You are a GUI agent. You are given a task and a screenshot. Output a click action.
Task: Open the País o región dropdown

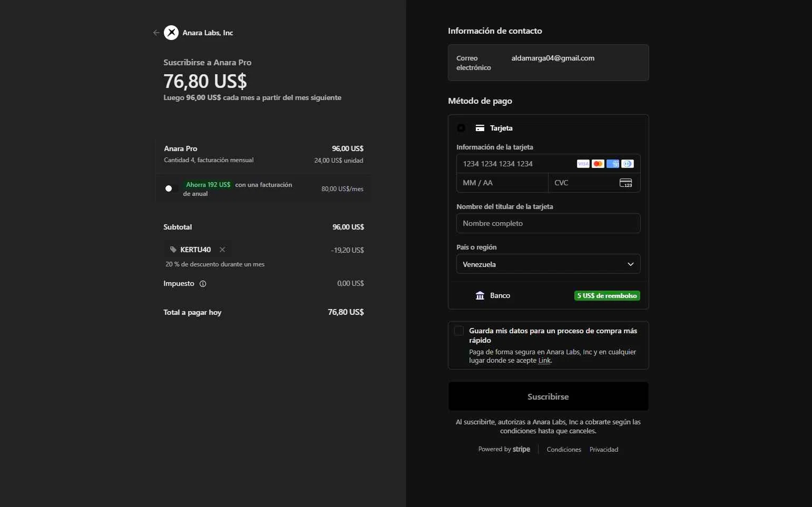[x=548, y=264]
